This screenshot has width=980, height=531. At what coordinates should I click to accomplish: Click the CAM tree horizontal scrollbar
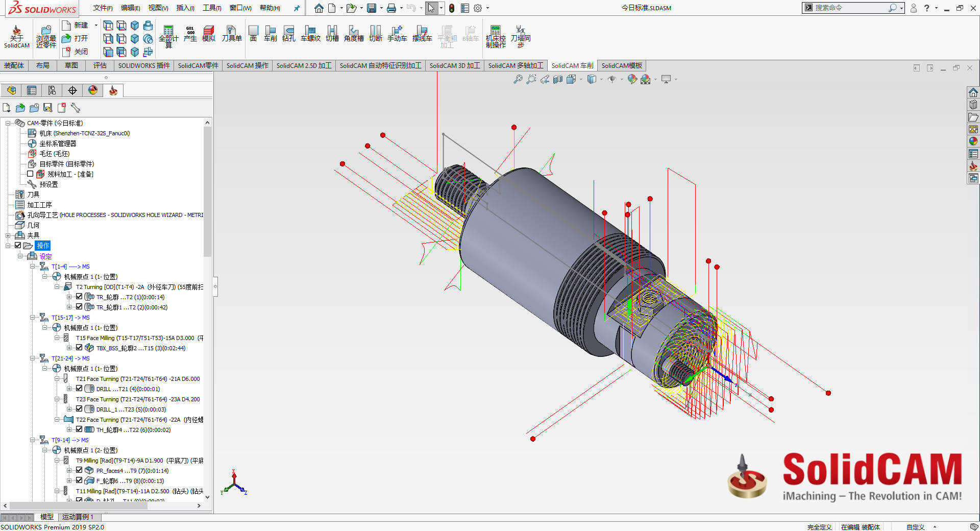coord(78,505)
